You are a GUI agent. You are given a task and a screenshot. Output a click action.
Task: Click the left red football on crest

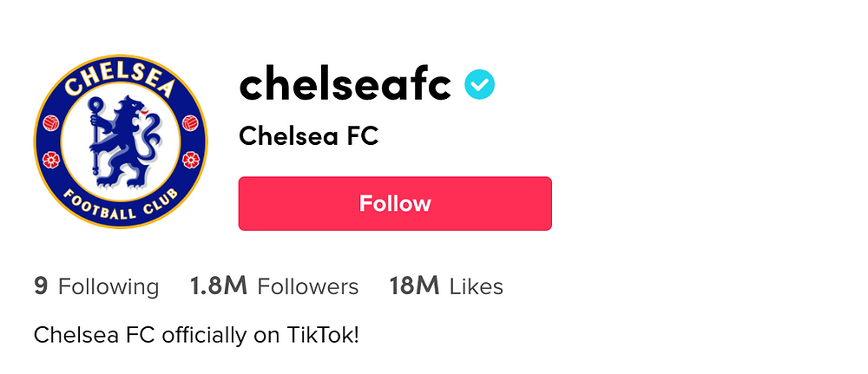[x=51, y=123]
